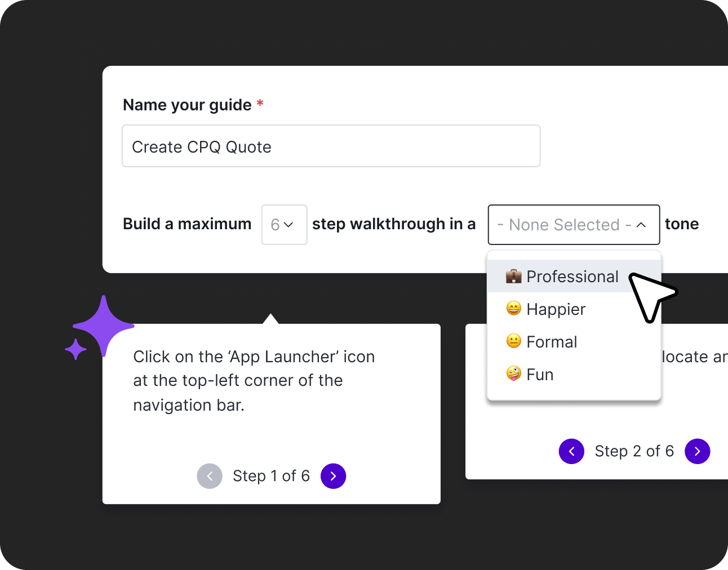Click the 'Step 2 of 6' label

[x=634, y=451]
